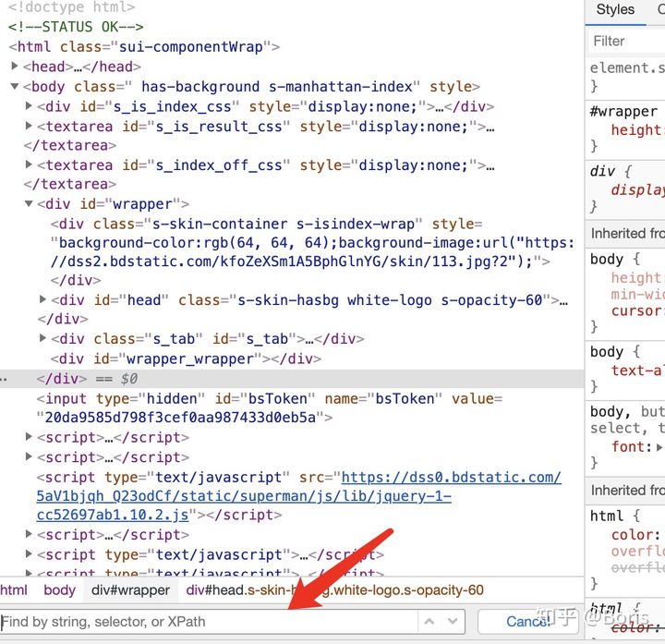The height and width of the screenshot is (644, 665).
Task: Select div#wrapper in the breadcrumb bar
Action: pyautogui.click(x=130, y=589)
